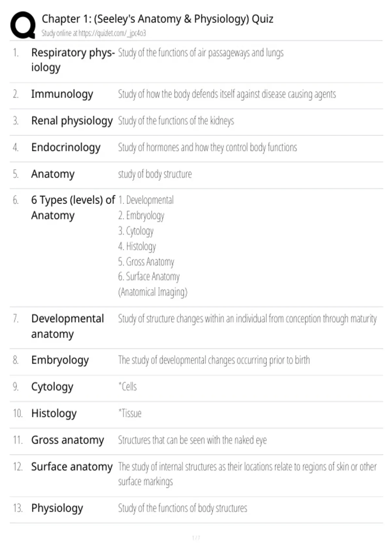Click the Renal physiology term
The width and height of the screenshot is (392, 556).
72,121
